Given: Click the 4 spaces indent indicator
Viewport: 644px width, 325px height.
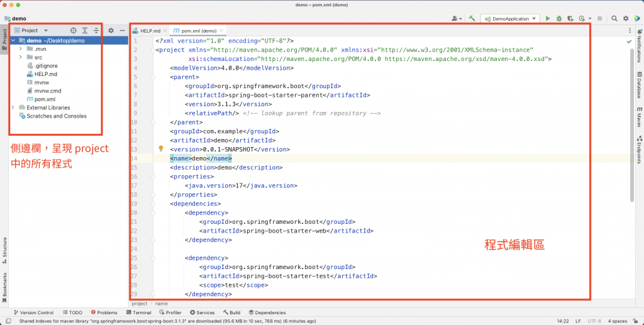Looking at the screenshot, I should coord(618,321).
